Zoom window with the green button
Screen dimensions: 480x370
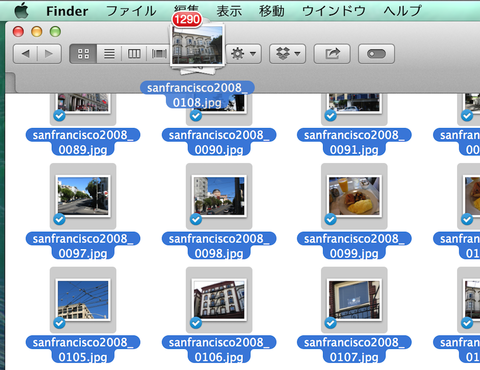click(x=55, y=32)
